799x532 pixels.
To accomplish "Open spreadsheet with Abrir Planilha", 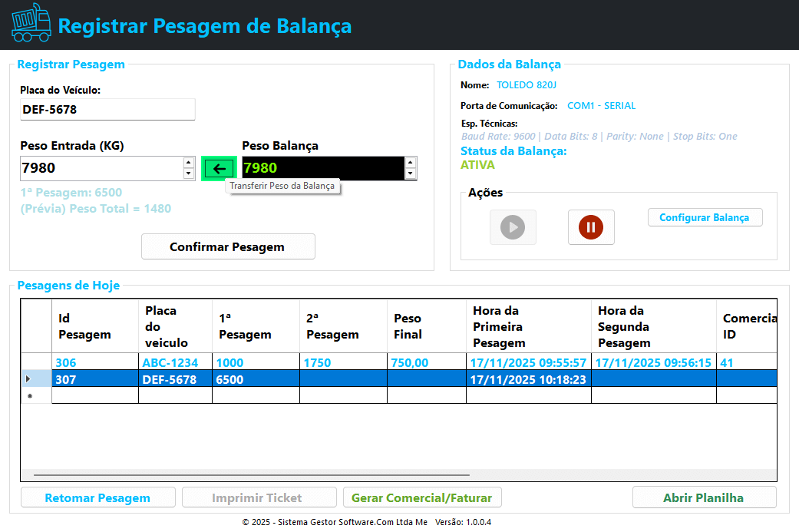I will tap(704, 497).
